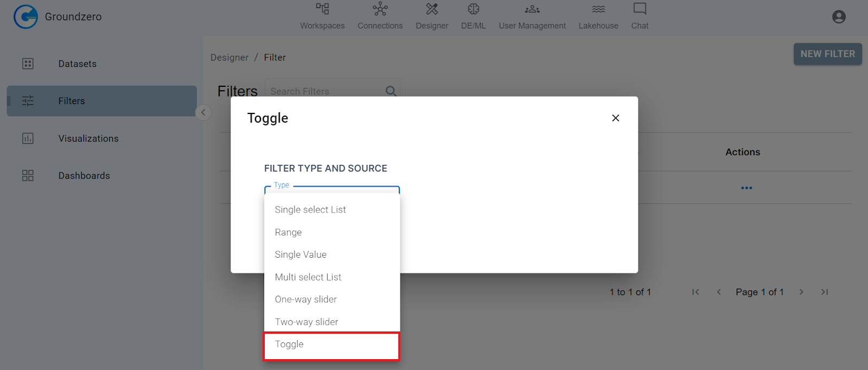Select Multi select List option
868x370 pixels.
tap(308, 277)
